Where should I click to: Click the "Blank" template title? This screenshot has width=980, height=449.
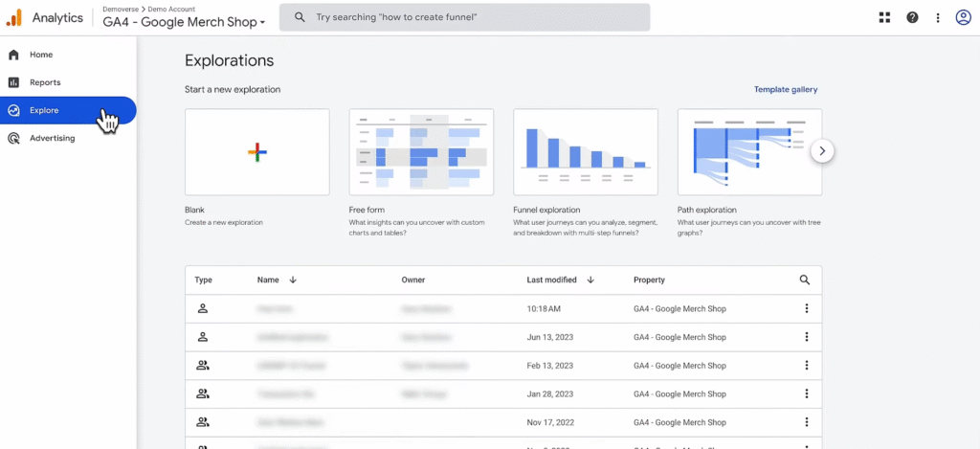tap(194, 210)
